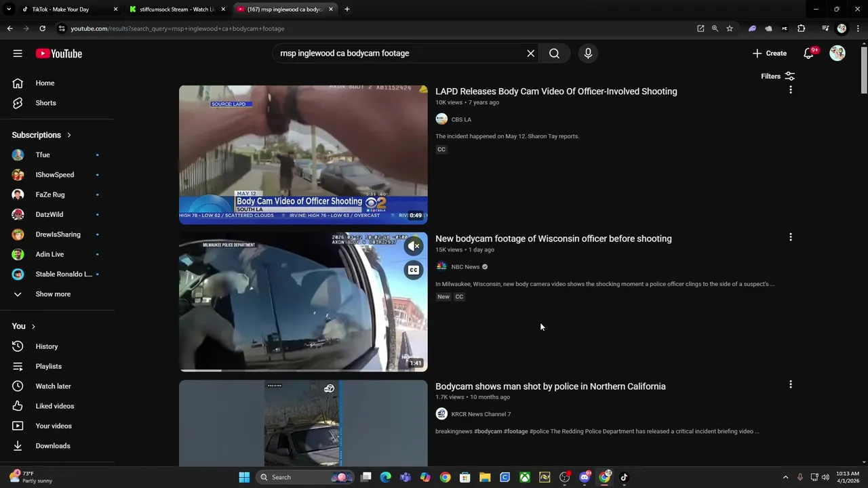Expand the Subscriptions section

pyautogui.click(x=42, y=135)
